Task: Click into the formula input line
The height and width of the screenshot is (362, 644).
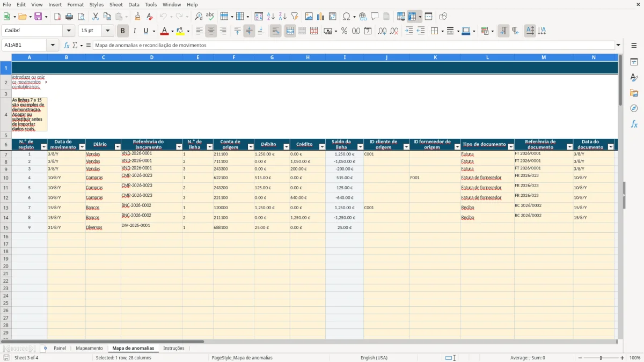Action: point(354,45)
